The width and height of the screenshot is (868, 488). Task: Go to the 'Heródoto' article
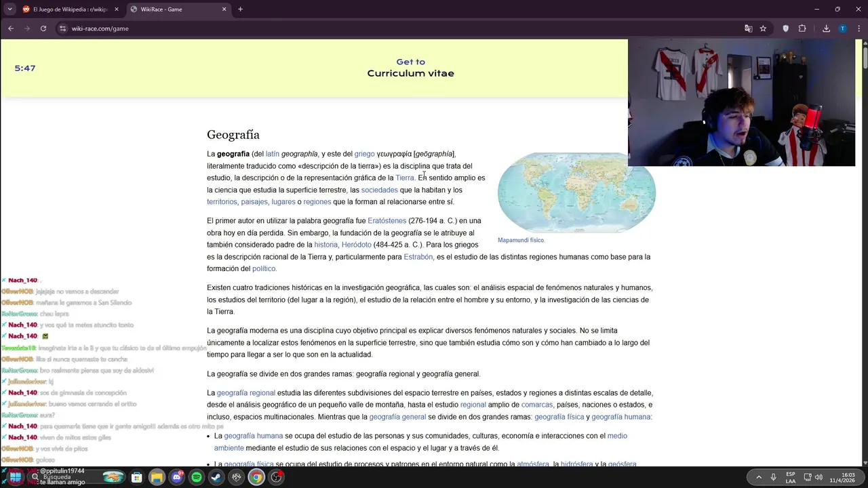click(356, 245)
